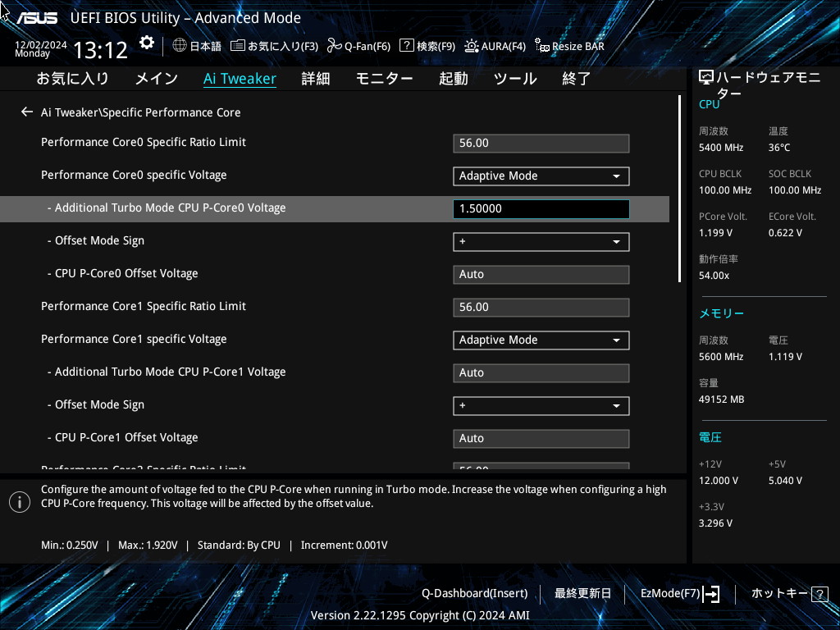The image size is (840, 630).
Task: Click PCore Volt. 1.199 V value
Action: click(715, 232)
